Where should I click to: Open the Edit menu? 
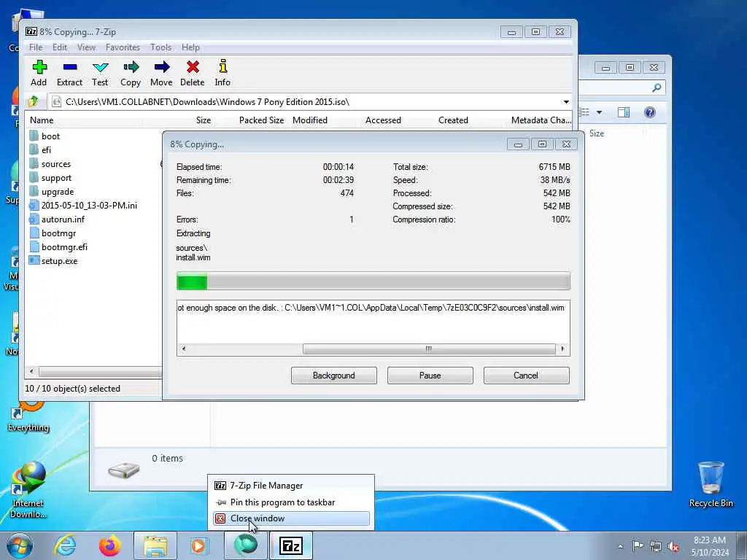coord(60,47)
